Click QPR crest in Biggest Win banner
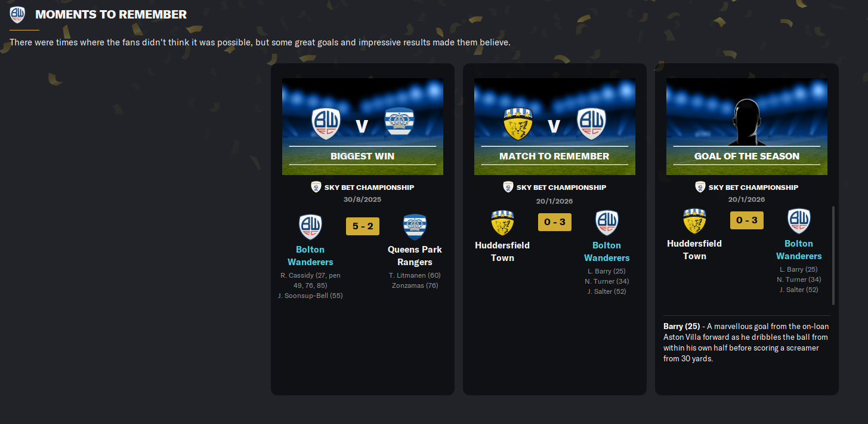The width and height of the screenshot is (868, 424). [400, 124]
